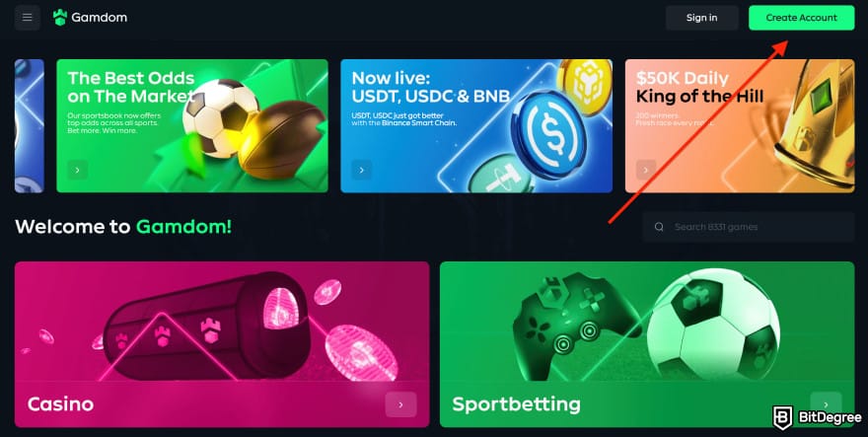Focus the Search games input field
Viewport: 868px width, 437px height.
click(749, 227)
